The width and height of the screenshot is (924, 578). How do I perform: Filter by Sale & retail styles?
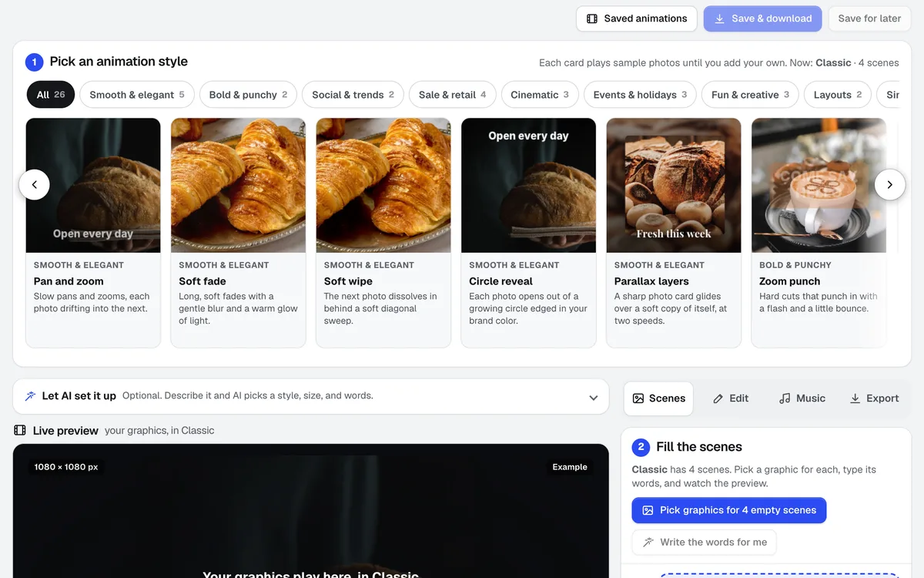coord(453,95)
